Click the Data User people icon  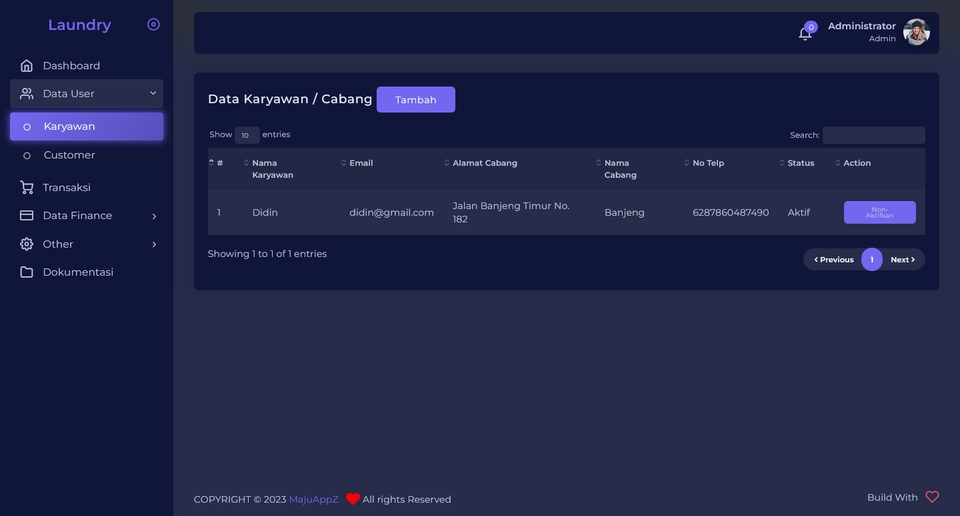point(26,94)
